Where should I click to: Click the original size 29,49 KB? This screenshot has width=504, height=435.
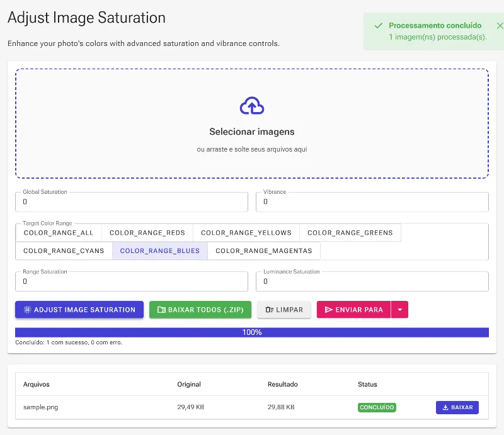pos(191,407)
